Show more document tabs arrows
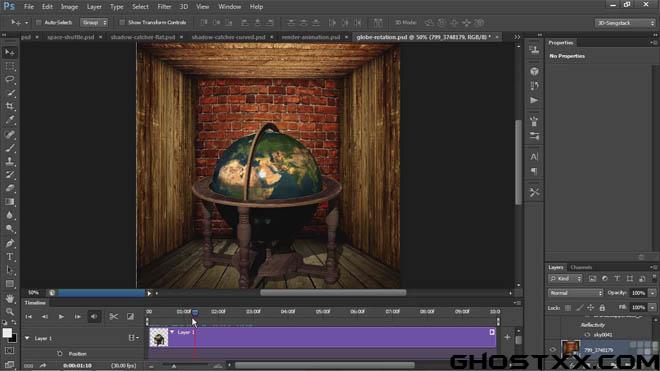This screenshot has height=371, width=660. point(517,37)
